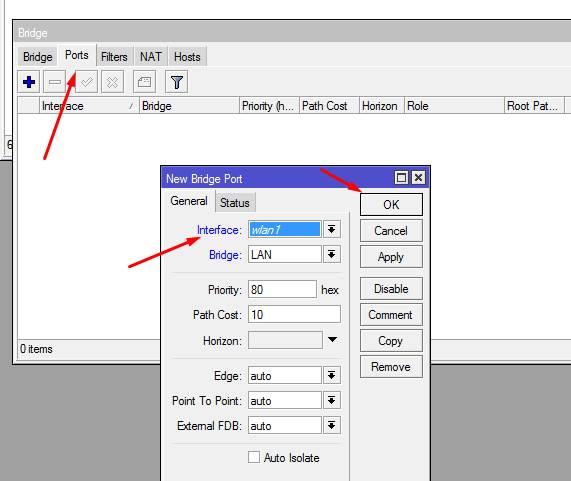The width and height of the screenshot is (571, 481).
Task: Confirm with the OK button
Action: [x=391, y=205]
